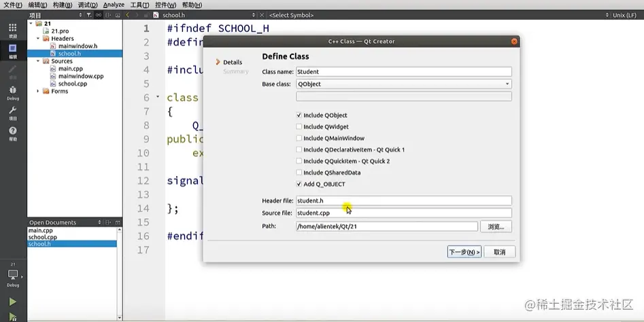The width and height of the screenshot is (644, 322).
Task: Open the 帮助(H) menu
Action: click(192, 5)
